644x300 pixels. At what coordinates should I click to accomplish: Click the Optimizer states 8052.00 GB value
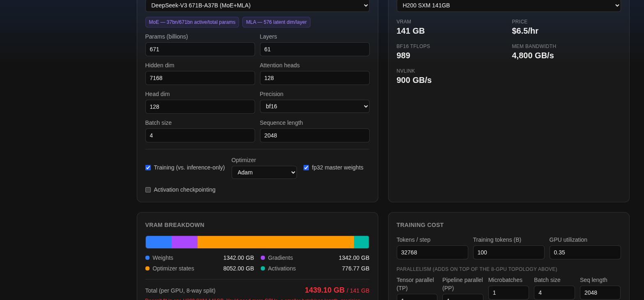[x=239, y=268]
